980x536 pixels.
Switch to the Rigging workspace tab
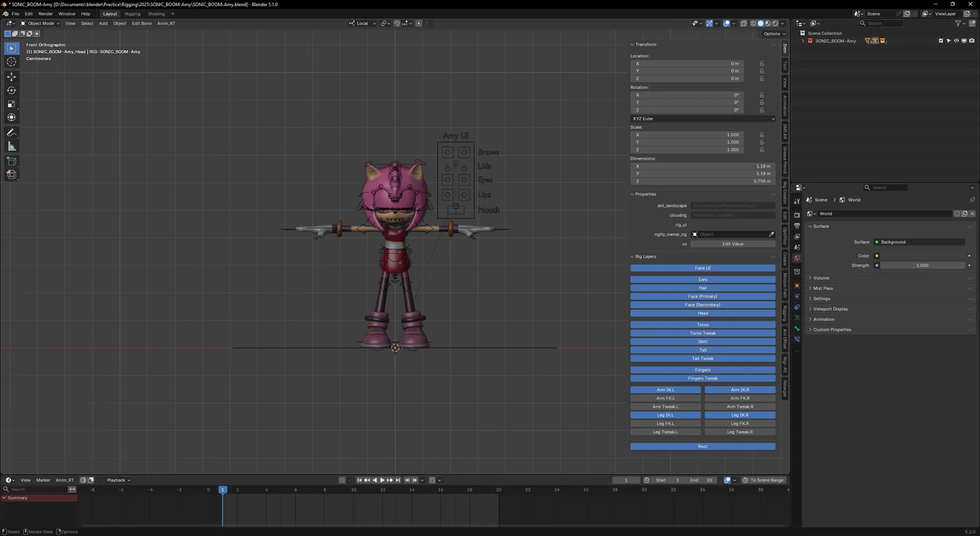(132, 13)
